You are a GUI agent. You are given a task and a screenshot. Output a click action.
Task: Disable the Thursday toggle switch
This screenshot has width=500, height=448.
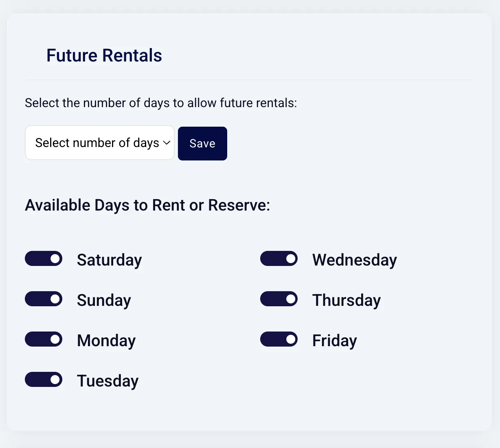279,299
